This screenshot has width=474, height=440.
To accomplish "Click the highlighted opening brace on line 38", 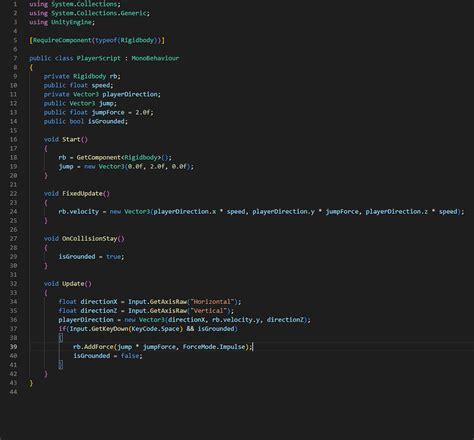I will (60, 338).
